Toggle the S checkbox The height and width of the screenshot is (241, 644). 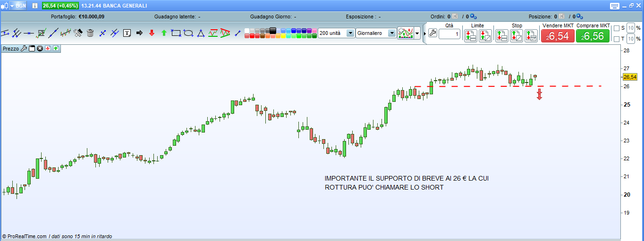[x=617, y=28]
